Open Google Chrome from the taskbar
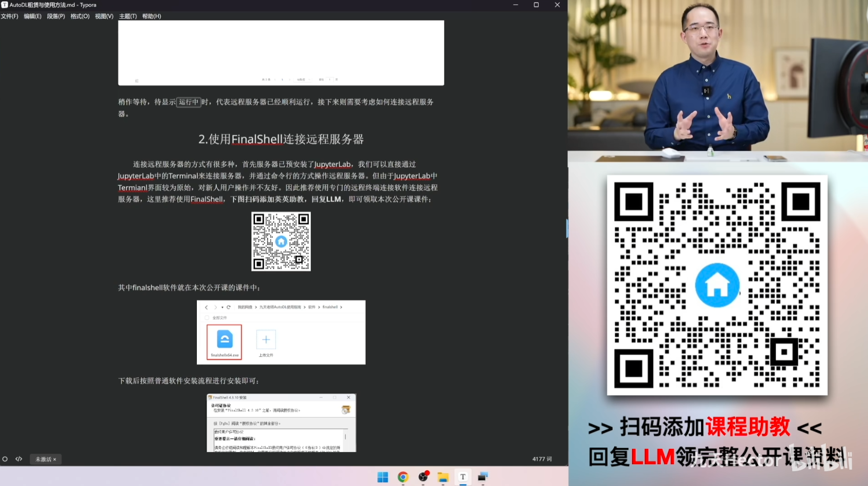 pyautogui.click(x=403, y=477)
